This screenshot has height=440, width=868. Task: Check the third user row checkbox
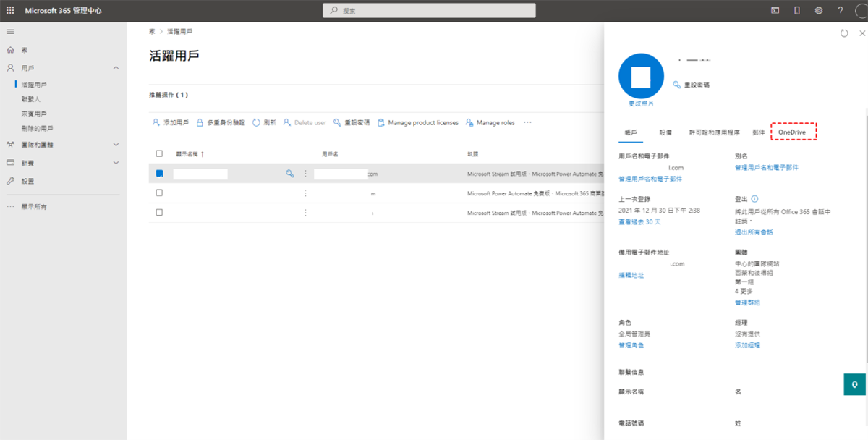159,213
